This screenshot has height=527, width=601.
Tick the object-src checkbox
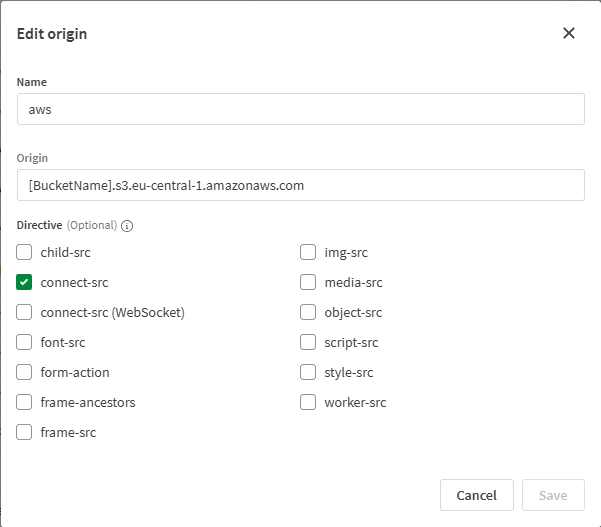pyautogui.click(x=309, y=313)
